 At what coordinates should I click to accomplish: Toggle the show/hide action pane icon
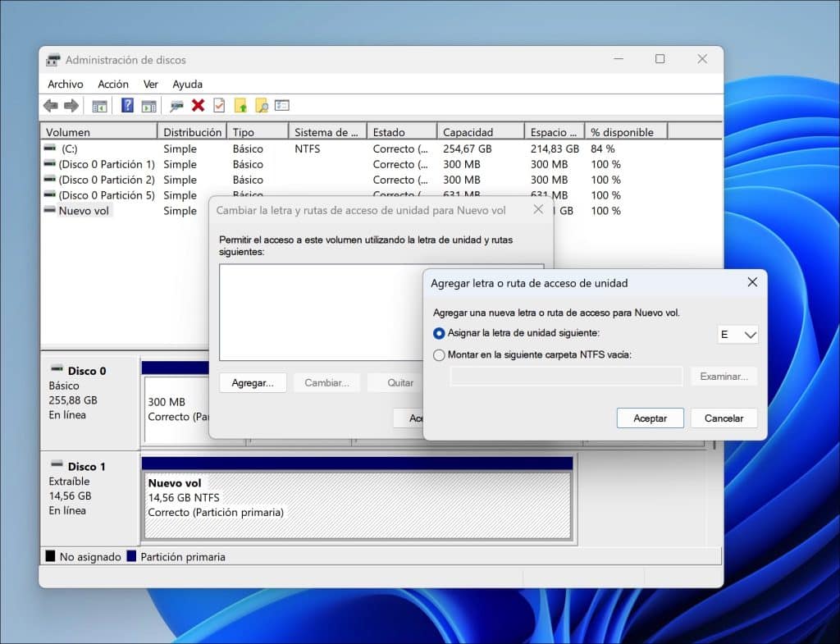149,106
